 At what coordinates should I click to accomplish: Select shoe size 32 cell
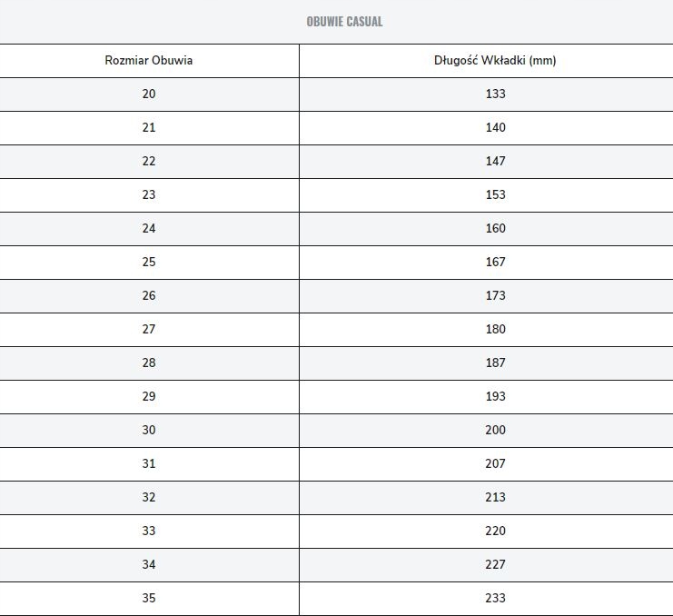coord(149,497)
